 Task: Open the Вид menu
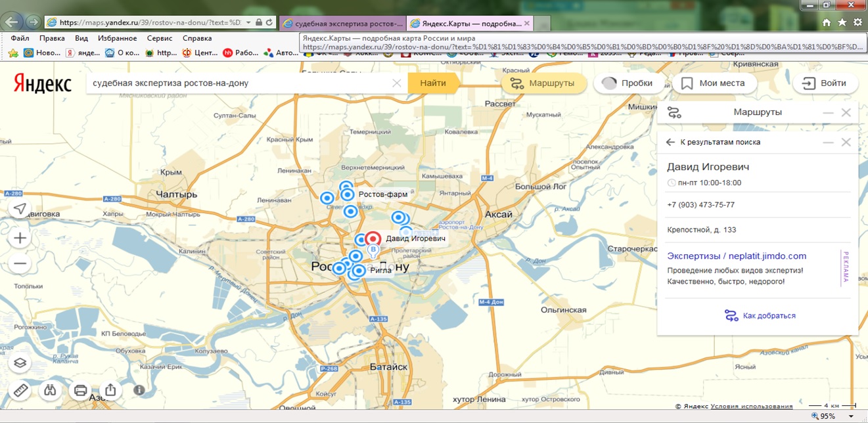point(81,39)
